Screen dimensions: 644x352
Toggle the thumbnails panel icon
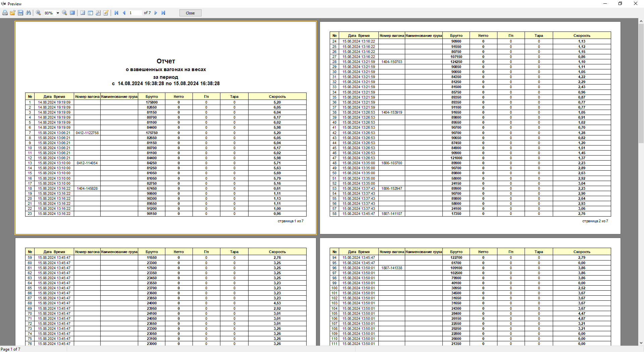pyautogui.click(x=90, y=13)
